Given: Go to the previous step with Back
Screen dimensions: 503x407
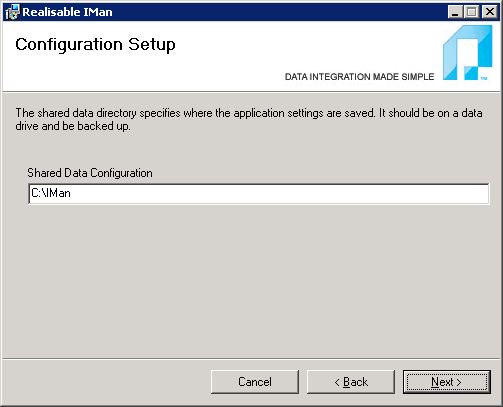Looking at the screenshot, I should click(x=351, y=382).
